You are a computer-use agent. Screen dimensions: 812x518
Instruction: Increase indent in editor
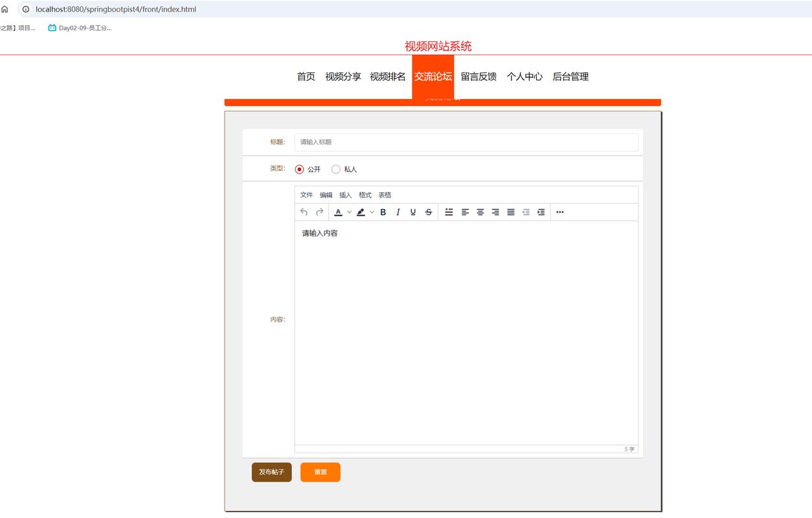point(541,212)
